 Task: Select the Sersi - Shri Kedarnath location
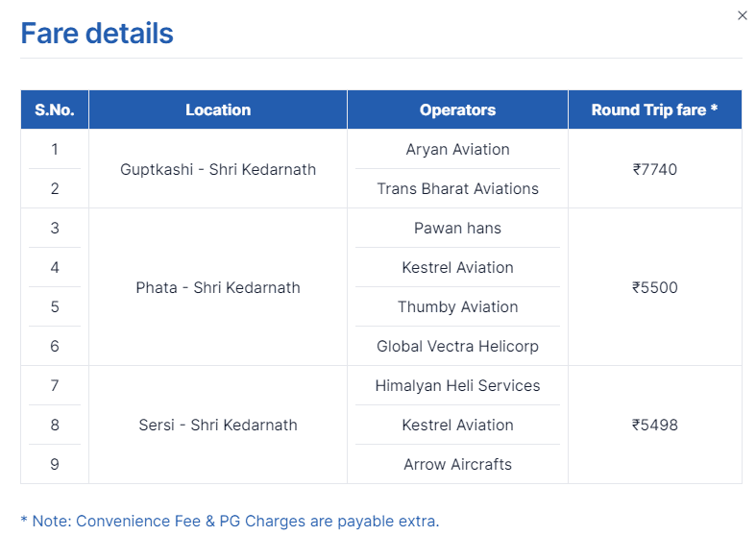[x=218, y=425]
